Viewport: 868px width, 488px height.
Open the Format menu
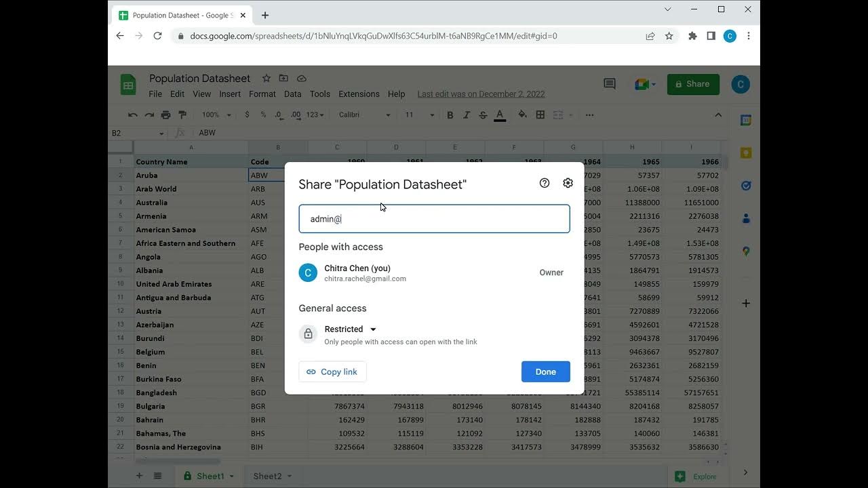point(262,94)
